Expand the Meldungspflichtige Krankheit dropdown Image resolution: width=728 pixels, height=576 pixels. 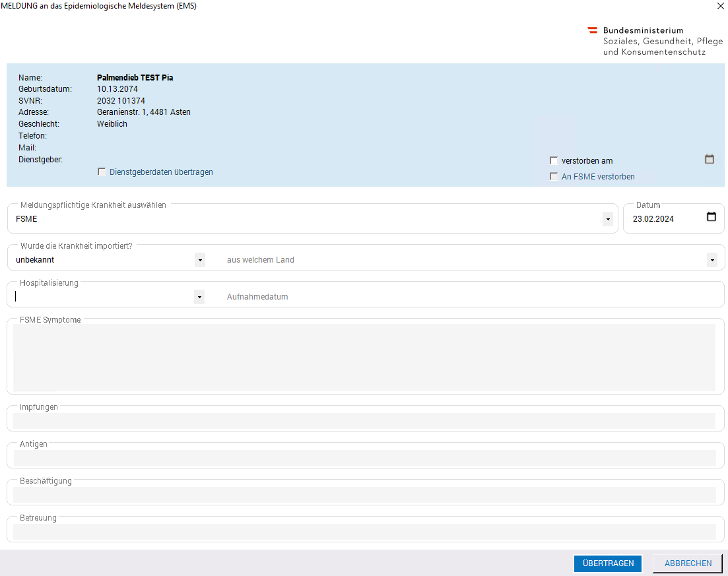click(x=607, y=219)
